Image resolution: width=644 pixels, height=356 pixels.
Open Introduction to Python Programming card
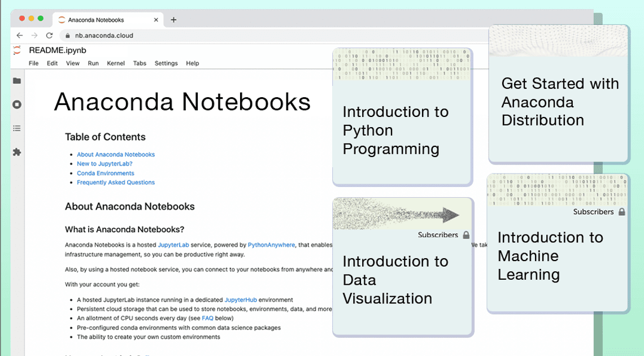(x=402, y=130)
